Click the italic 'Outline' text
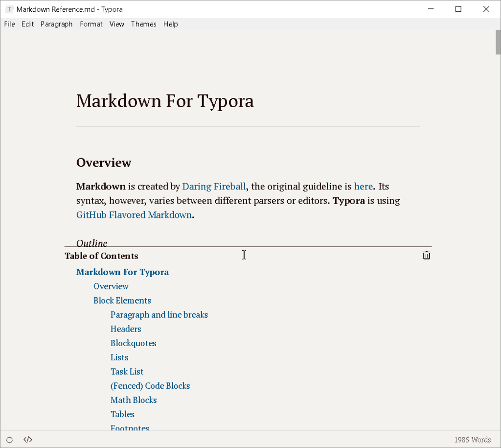 click(x=91, y=243)
